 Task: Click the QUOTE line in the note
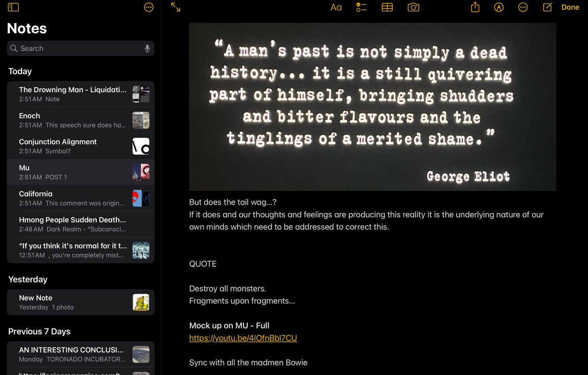click(203, 264)
